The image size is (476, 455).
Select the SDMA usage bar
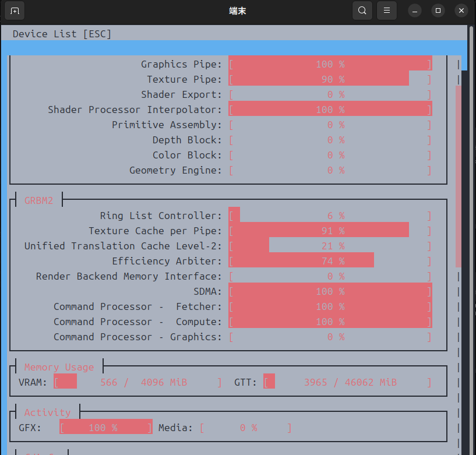point(330,291)
